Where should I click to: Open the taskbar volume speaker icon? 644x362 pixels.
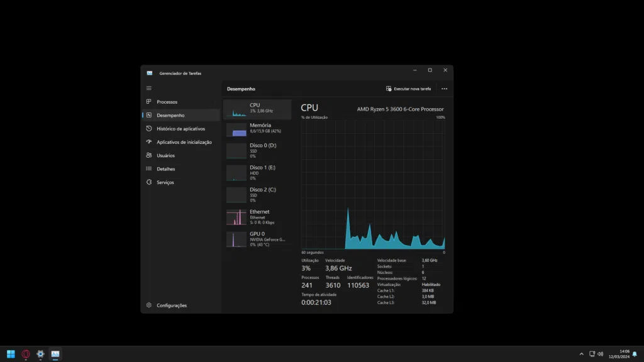tap(601, 354)
